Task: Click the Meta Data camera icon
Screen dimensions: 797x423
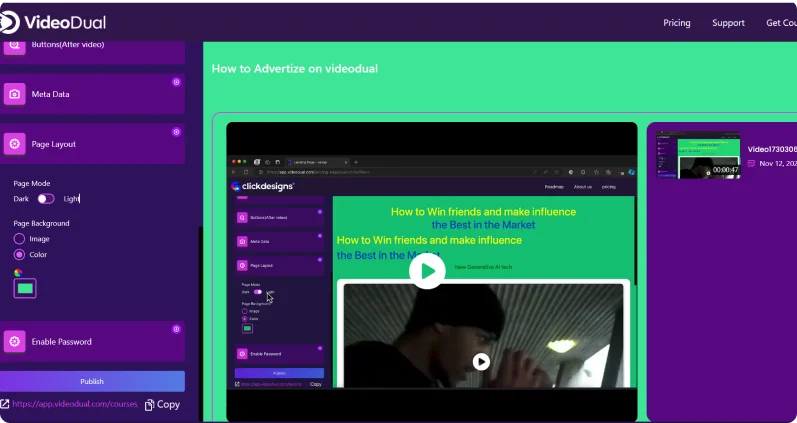Action: [x=15, y=94]
